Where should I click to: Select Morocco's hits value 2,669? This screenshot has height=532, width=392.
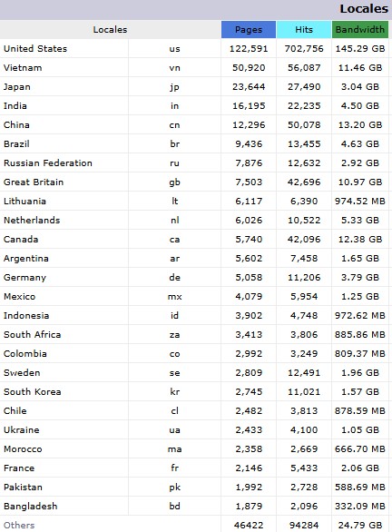click(x=304, y=448)
